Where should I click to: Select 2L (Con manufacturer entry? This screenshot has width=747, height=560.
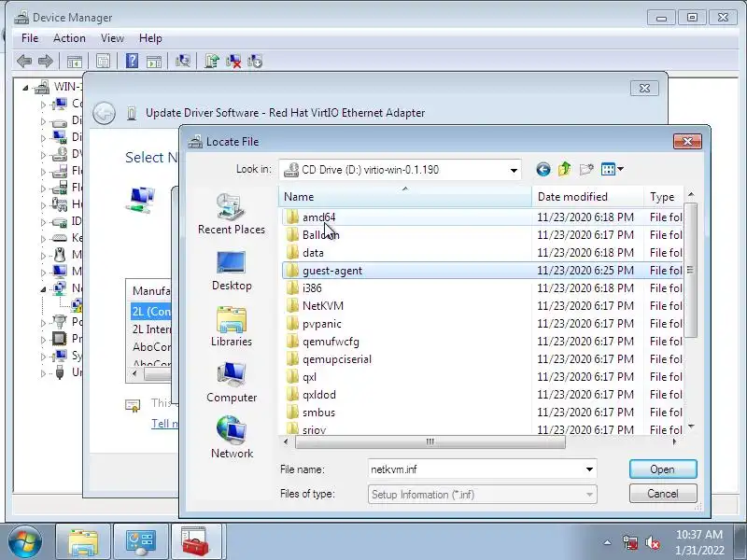point(151,312)
